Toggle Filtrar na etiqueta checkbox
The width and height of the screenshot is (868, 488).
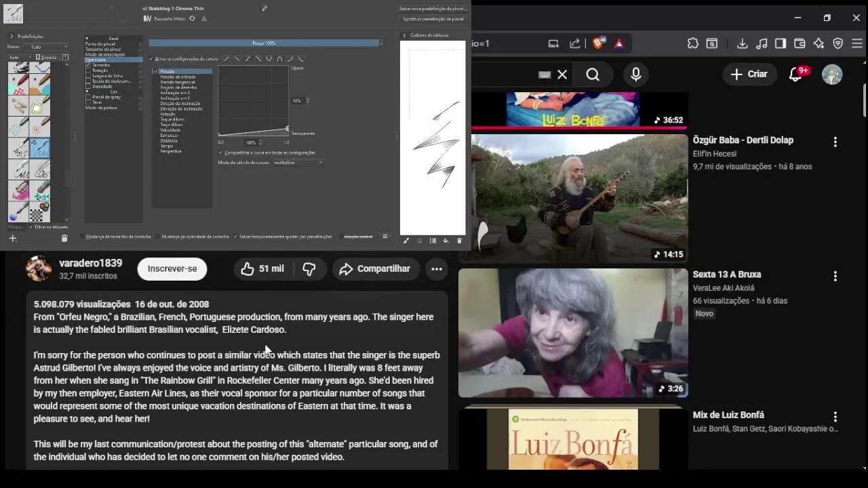[x=31, y=227]
